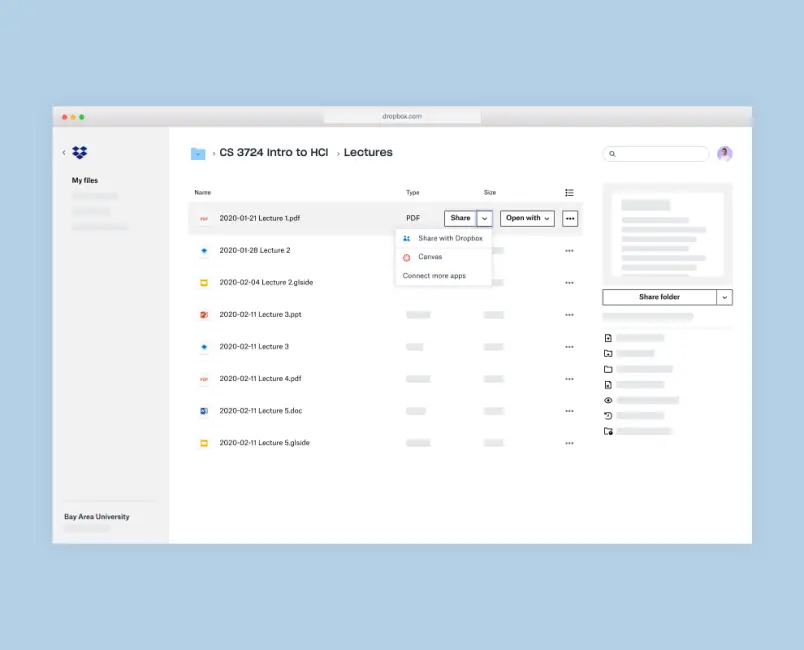Open more options for Lecture 1.pdf
This screenshot has height=650, width=804.
(570, 218)
